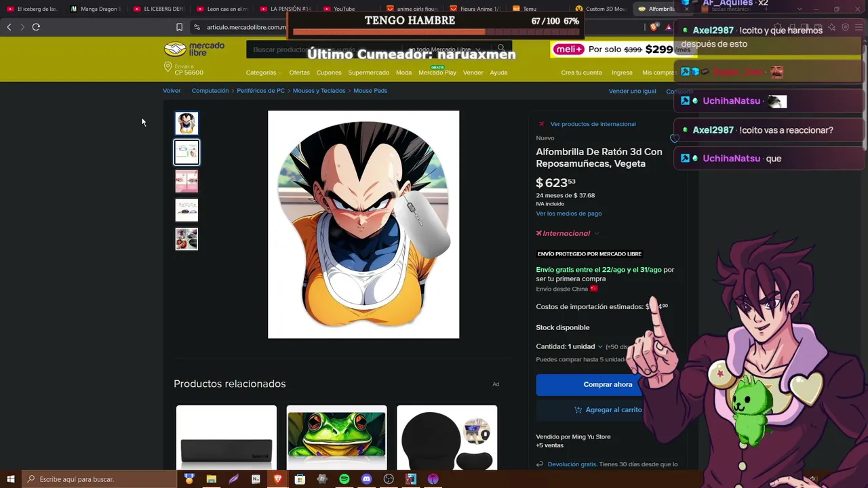Open Brave browser from the taskbar
Image resolution: width=868 pixels, height=488 pixels.
(x=277, y=479)
